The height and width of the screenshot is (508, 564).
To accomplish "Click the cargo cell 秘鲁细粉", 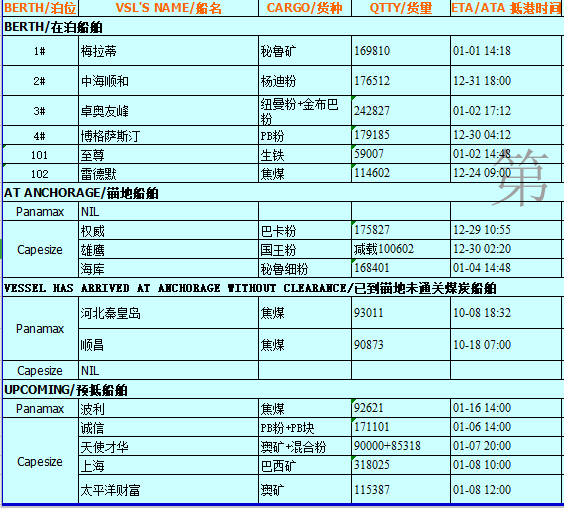I will pyautogui.click(x=305, y=268).
